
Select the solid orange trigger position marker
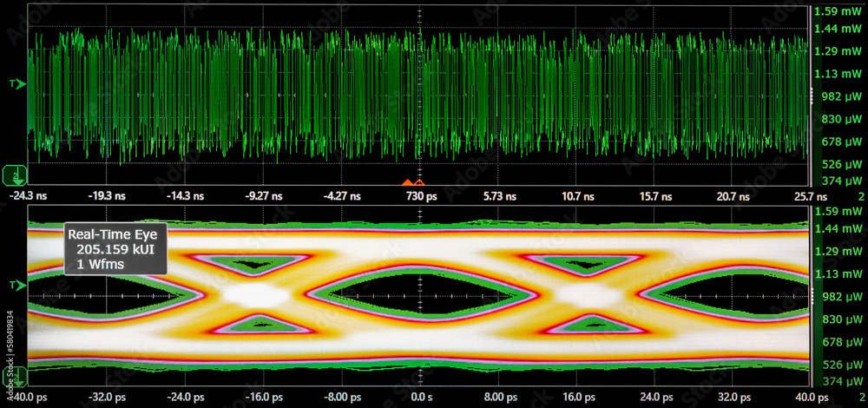pyautogui.click(x=407, y=182)
